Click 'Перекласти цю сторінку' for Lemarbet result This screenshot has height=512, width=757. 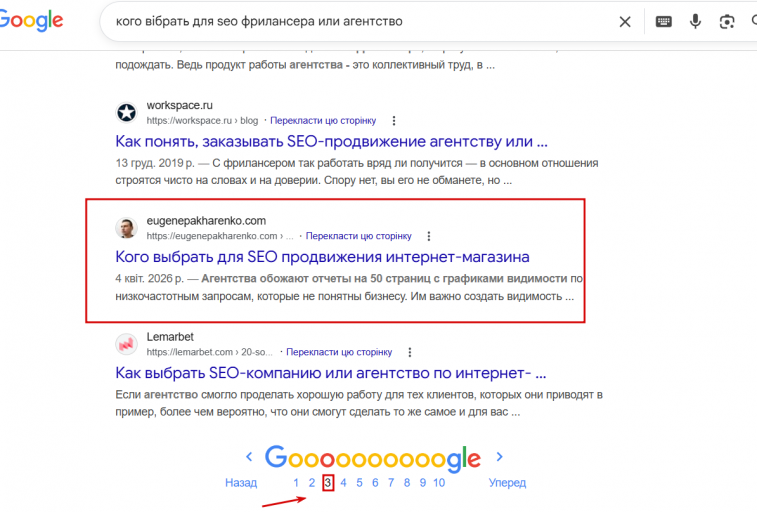point(339,352)
